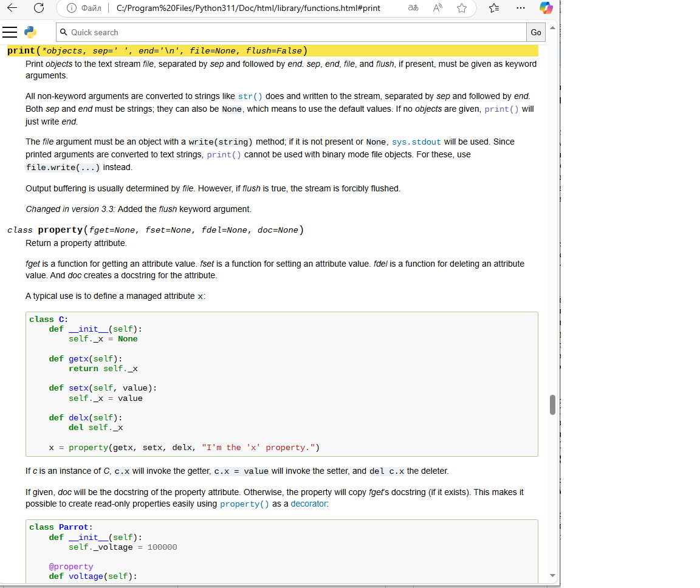This screenshot has height=588, width=700.
Task: Open the sys.stdout link
Action: tap(416, 142)
